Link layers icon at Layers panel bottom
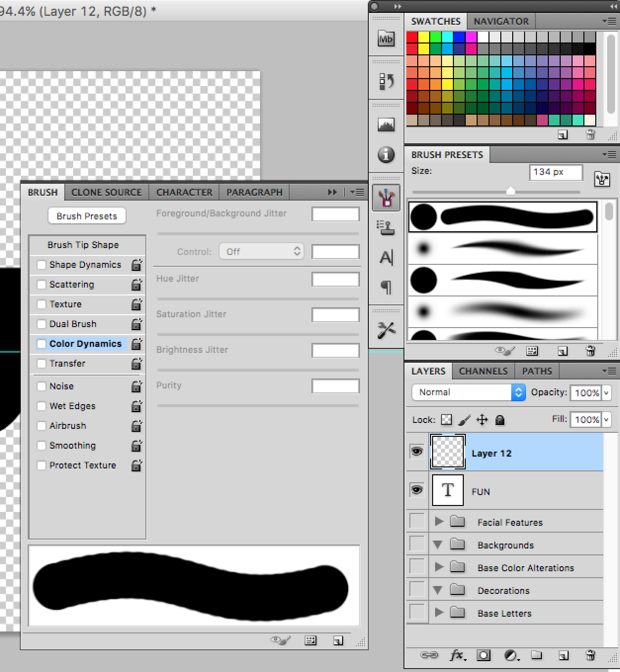 click(x=429, y=655)
